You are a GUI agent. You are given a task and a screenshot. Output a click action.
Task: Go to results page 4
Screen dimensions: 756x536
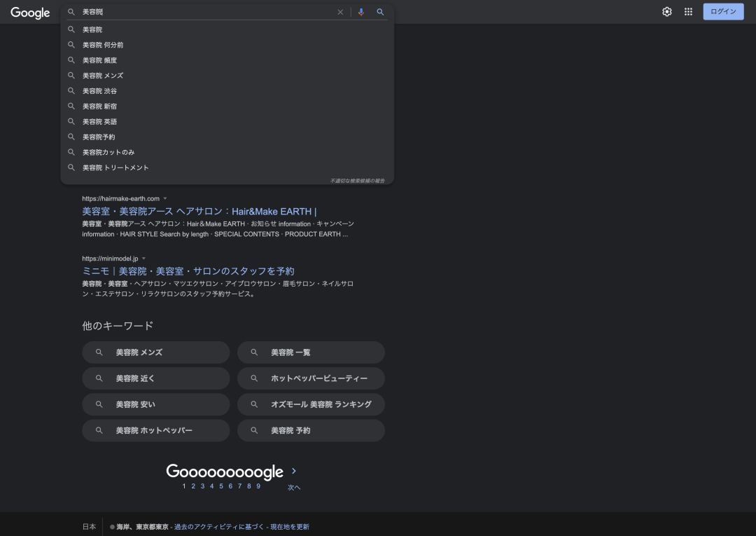pyautogui.click(x=211, y=486)
